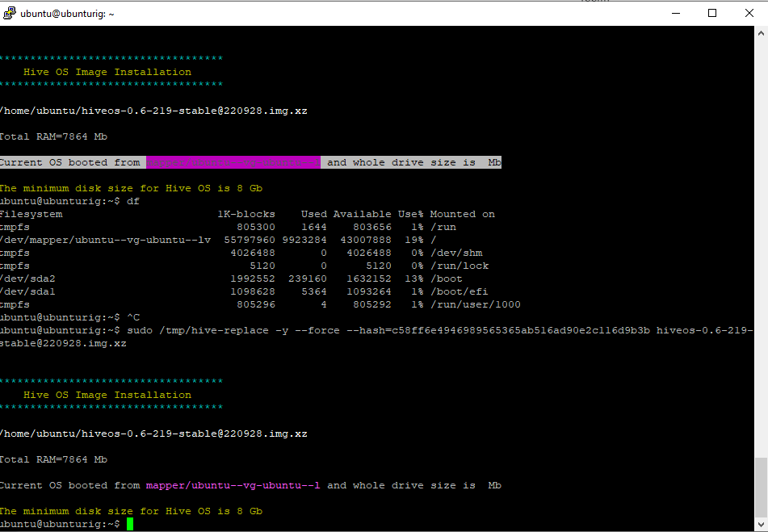Click the highlighted 'Current OS booted from' text
This screenshot has width=768, height=532.
pos(70,162)
